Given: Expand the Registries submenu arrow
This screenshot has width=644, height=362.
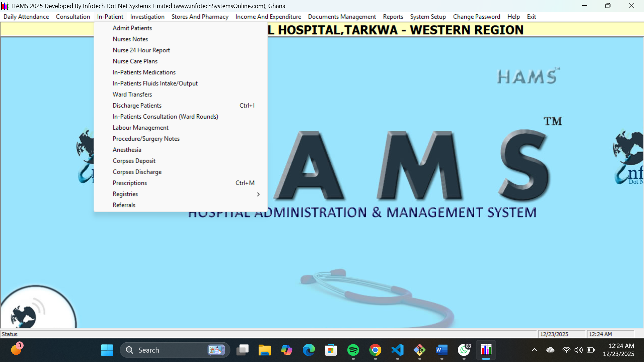Looking at the screenshot, I should 258,194.
